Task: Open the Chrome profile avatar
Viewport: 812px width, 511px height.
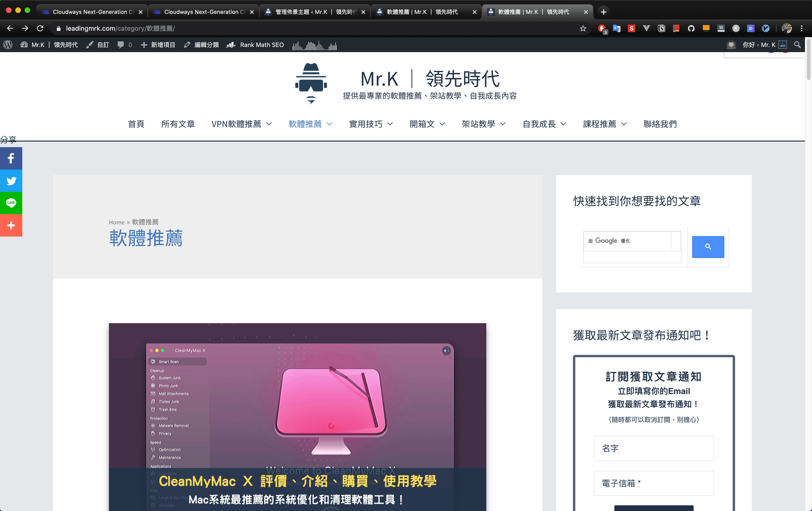Action: pos(786,28)
